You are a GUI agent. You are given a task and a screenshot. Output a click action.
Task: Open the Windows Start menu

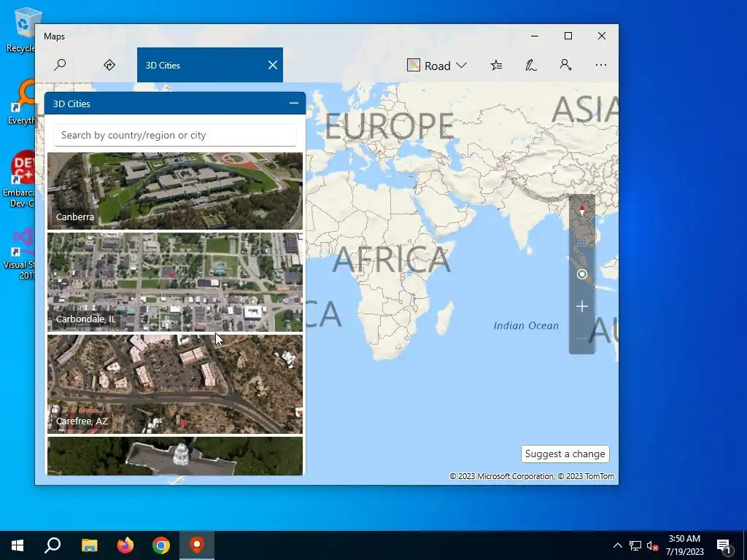(18, 545)
